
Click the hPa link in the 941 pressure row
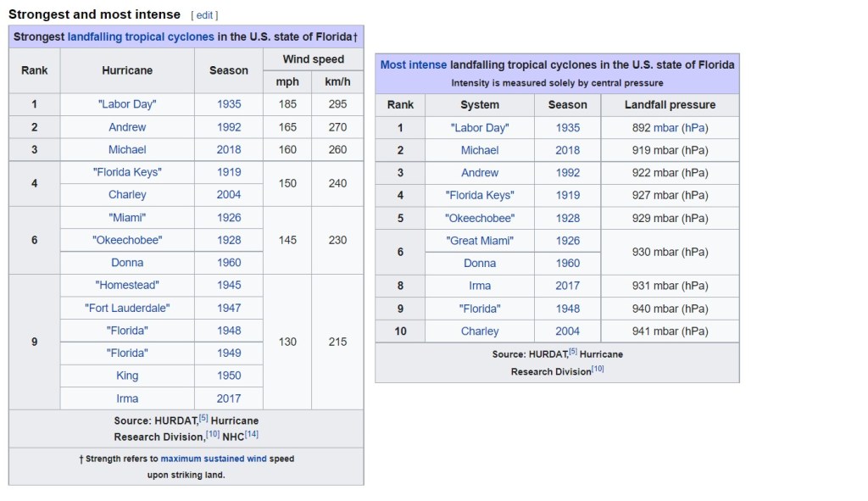coord(694,331)
